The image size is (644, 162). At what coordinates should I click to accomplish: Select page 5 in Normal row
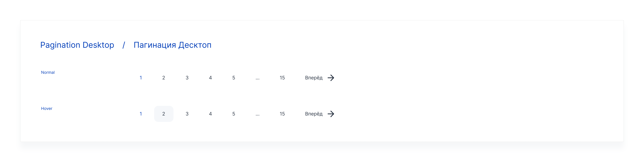tap(234, 78)
